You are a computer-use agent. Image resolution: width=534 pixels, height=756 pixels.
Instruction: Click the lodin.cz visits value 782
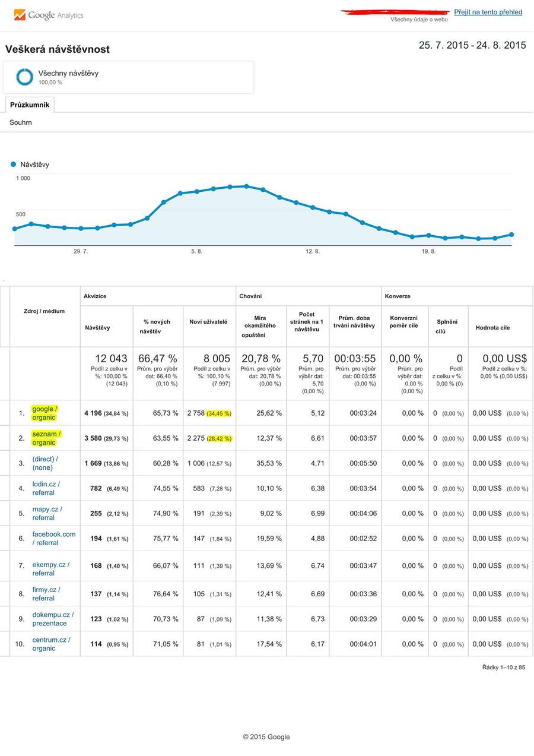point(96,488)
